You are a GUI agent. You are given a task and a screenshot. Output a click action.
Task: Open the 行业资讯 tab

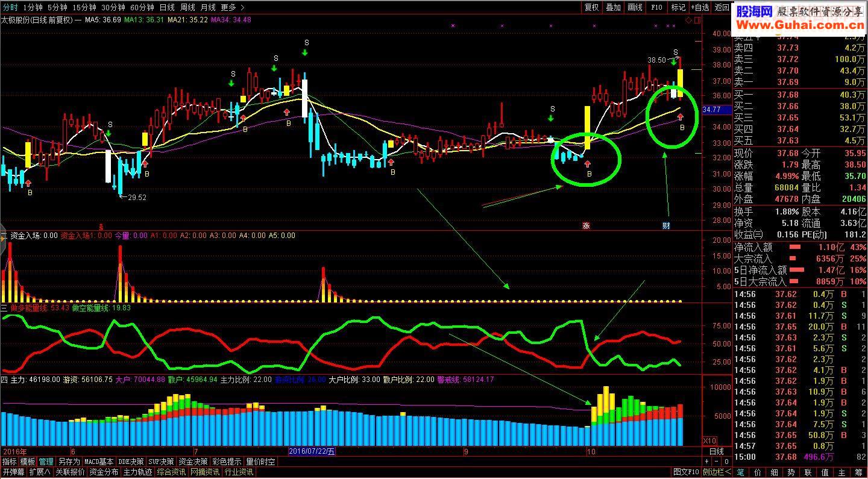click(x=239, y=472)
